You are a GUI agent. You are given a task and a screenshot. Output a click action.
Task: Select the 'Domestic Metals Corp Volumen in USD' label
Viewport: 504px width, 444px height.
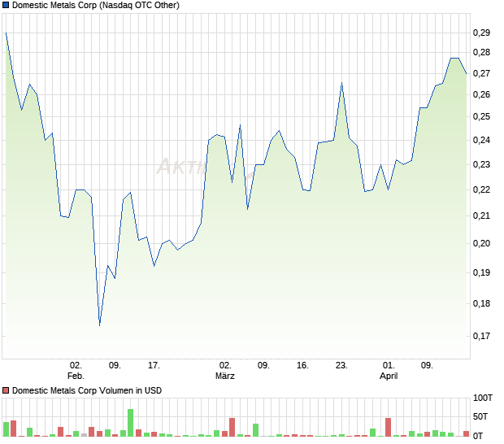coord(87,390)
